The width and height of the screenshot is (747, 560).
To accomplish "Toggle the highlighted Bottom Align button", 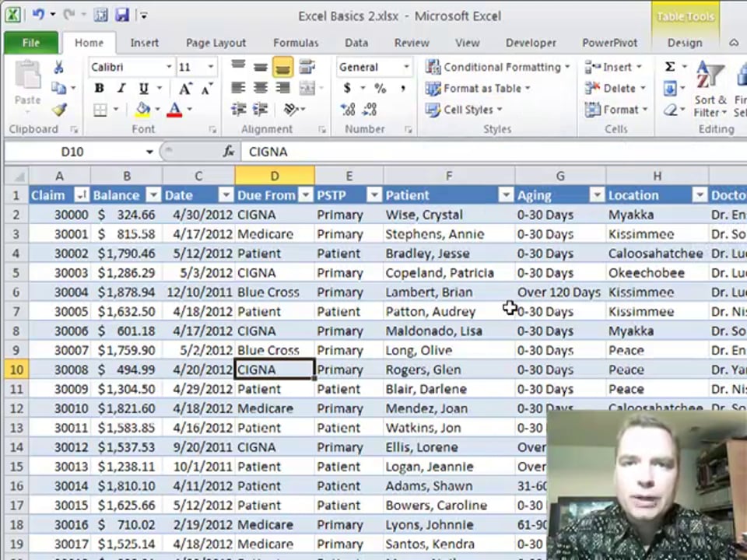I will [282, 67].
